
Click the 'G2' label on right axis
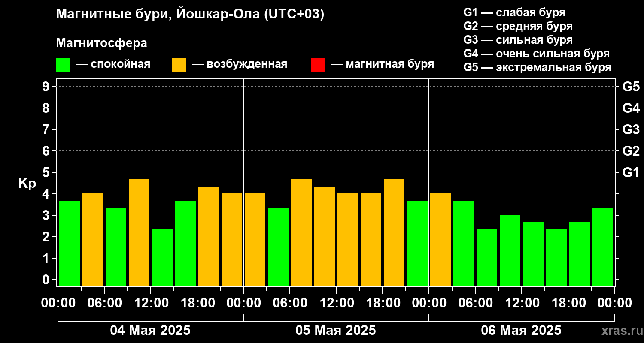631,151
